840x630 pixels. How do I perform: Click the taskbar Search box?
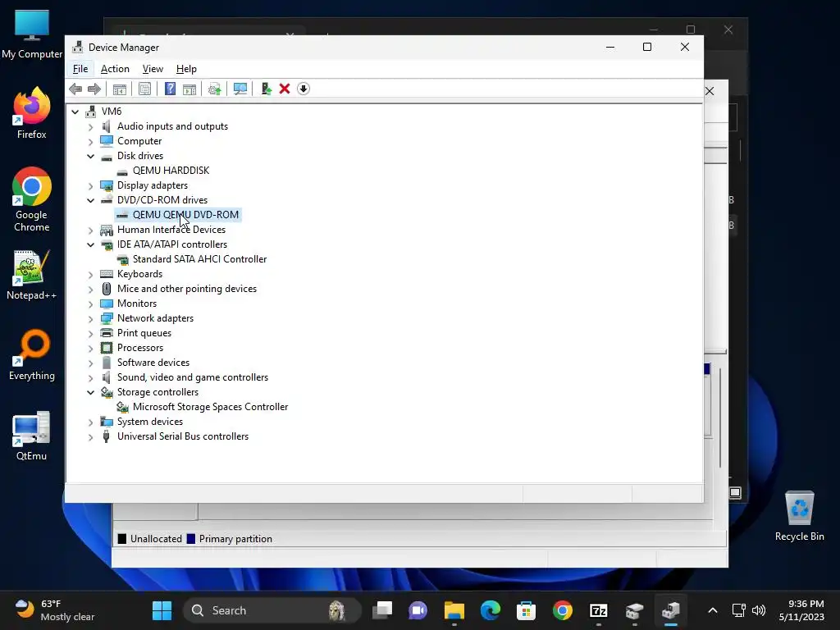[272, 610]
